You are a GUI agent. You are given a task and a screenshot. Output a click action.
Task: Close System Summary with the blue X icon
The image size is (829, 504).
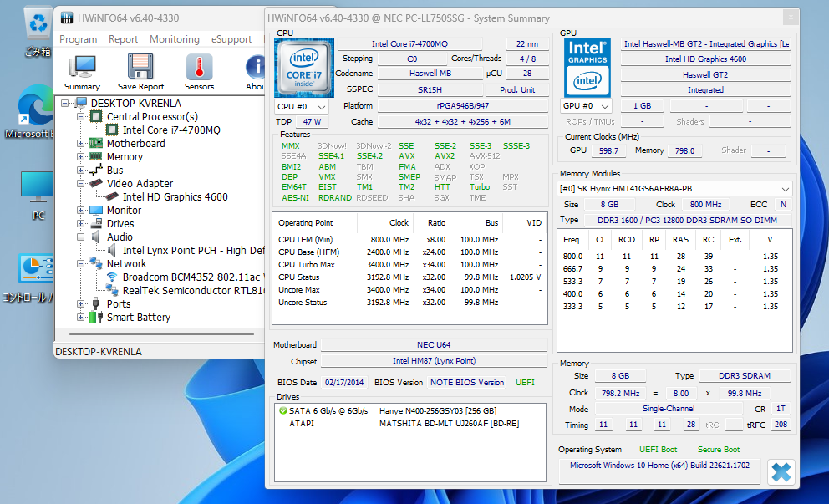[781, 471]
